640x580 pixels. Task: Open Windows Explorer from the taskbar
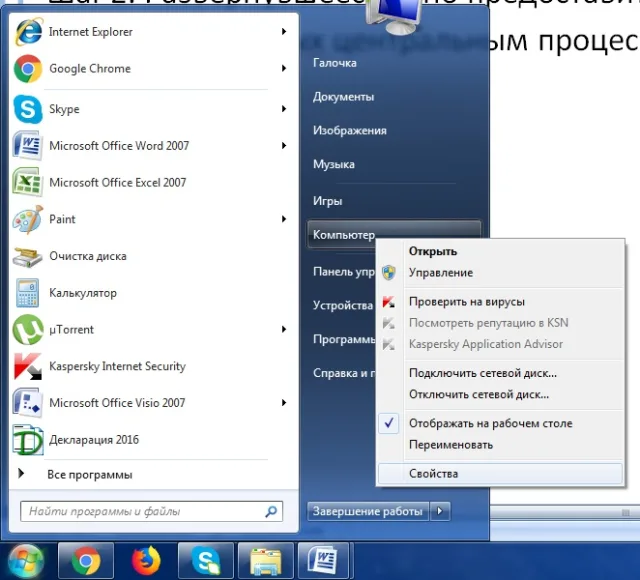266,561
